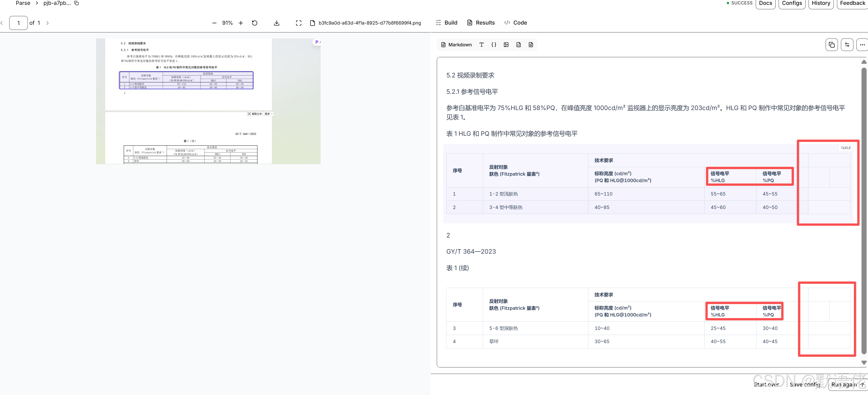Switch to plain text output view
The image size is (868, 395).
coord(481,44)
